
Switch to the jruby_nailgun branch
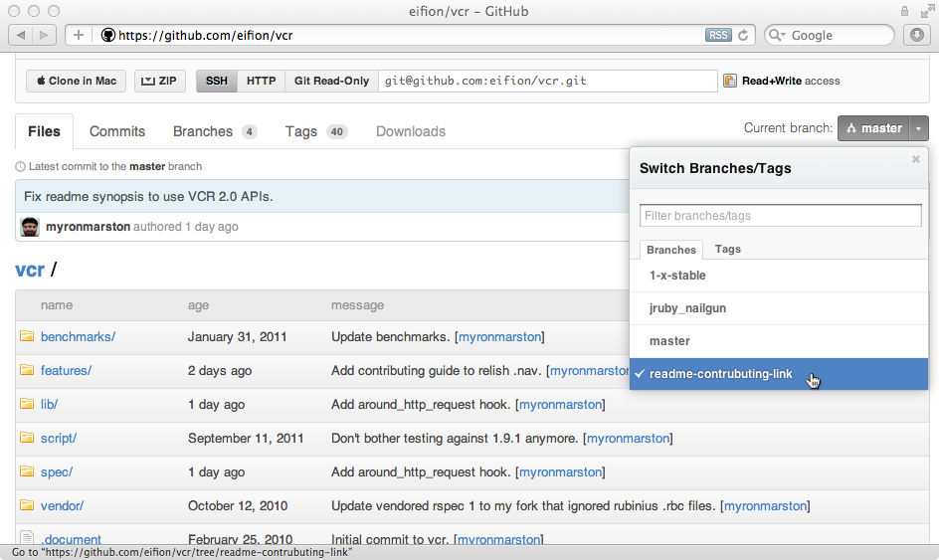[779, 308]
